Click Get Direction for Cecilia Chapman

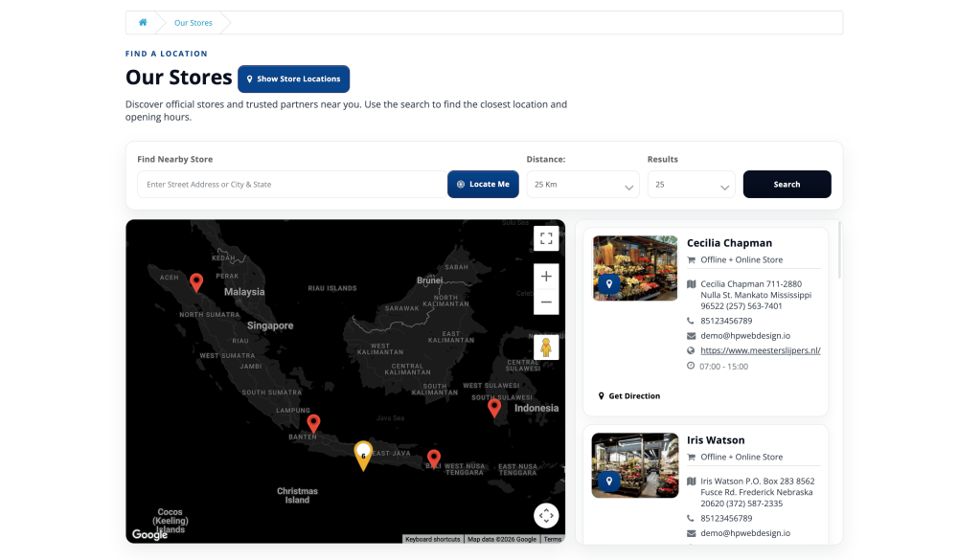pyautogui.click(x=629, y=395)
